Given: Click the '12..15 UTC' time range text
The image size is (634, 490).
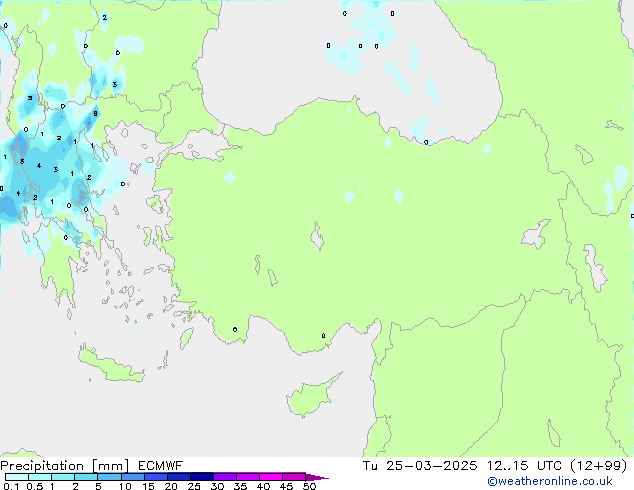Looking at the screenshot, I should coord(525,466).
